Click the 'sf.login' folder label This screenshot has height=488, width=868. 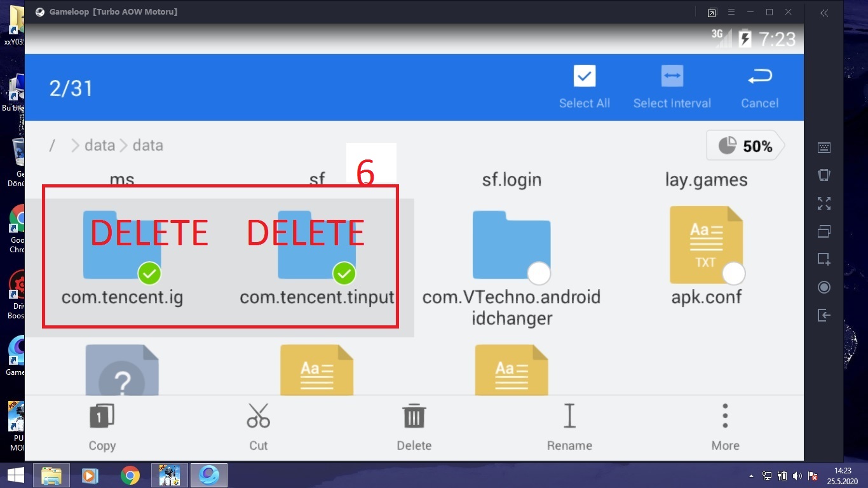512,180
